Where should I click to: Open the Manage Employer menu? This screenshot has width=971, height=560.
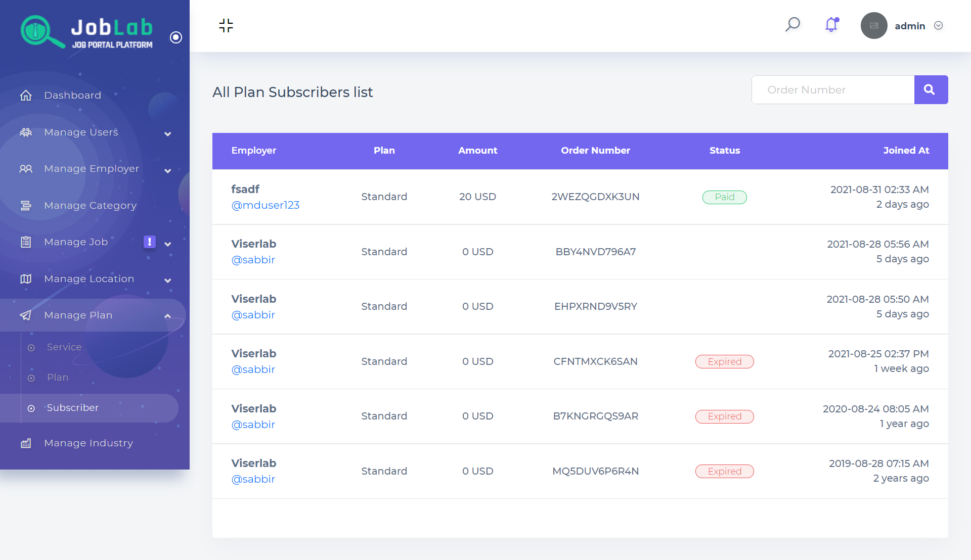pyautogui.click(x=91, y=169)
